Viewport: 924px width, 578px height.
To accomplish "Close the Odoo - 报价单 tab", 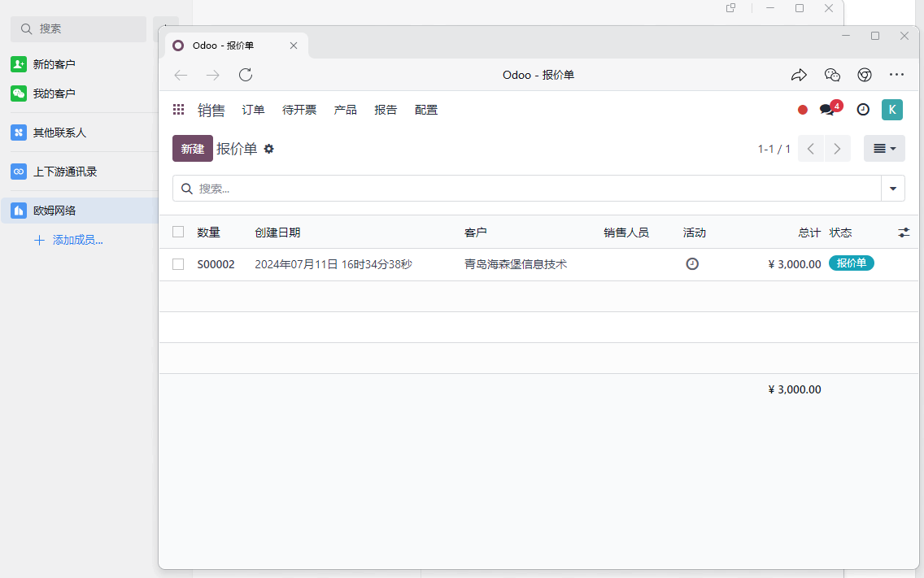I will pyautogui.click(x=294, y=46).
